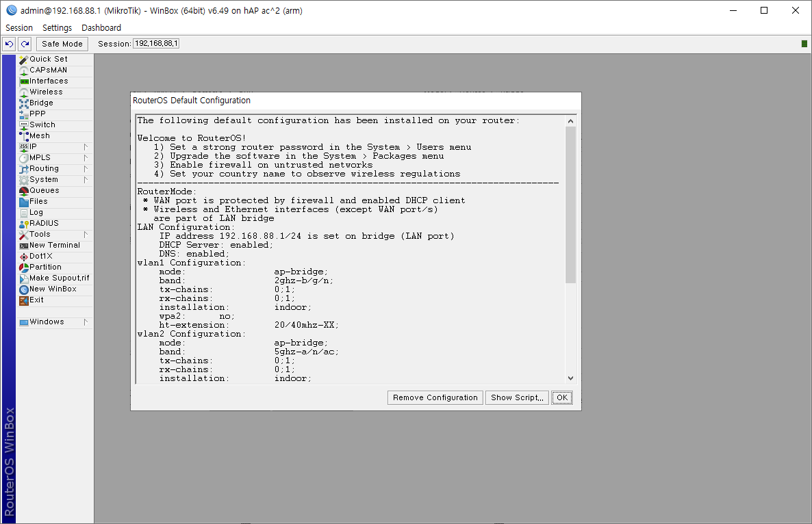812x524 pixels.
Task: Open the Settings menu
Action: point(57,28)
